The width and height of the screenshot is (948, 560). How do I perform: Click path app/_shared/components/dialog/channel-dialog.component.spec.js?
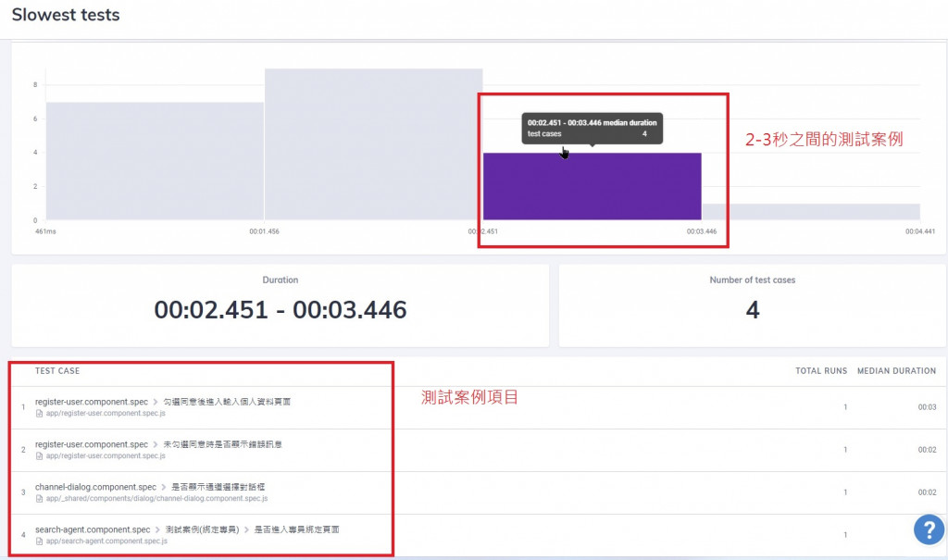point(156,499)
